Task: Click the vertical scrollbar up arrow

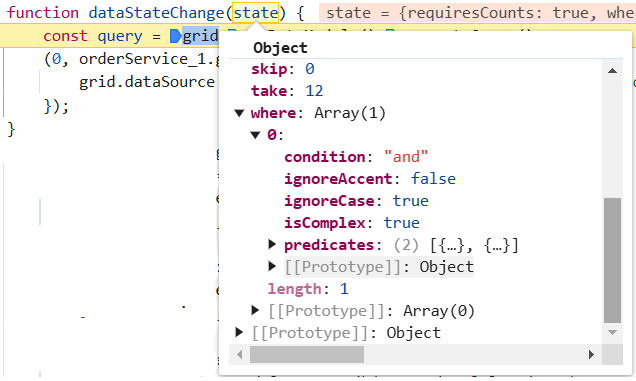Action: 612,71
